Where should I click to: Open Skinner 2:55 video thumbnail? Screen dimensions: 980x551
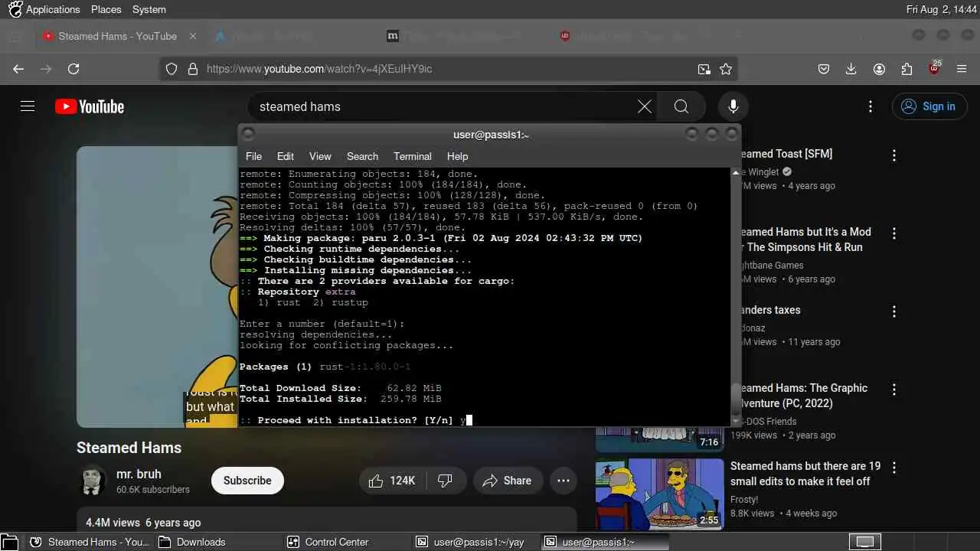tap(659, 494)
